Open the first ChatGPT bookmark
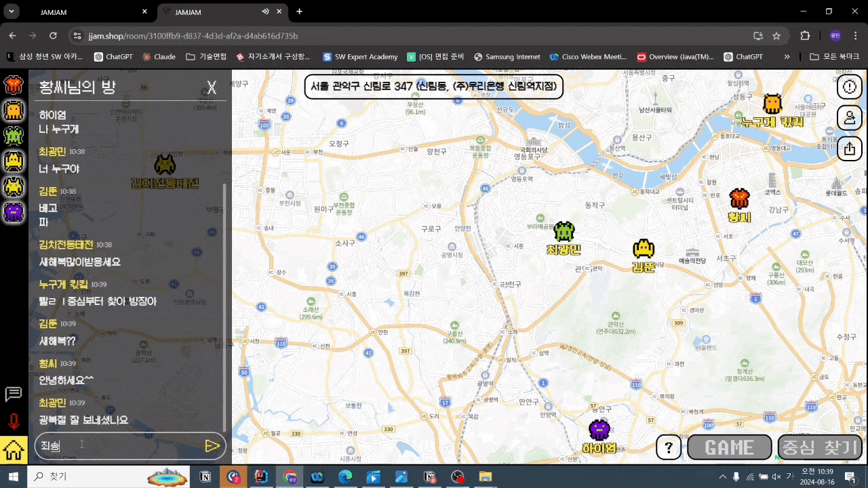 click(113, 57)
